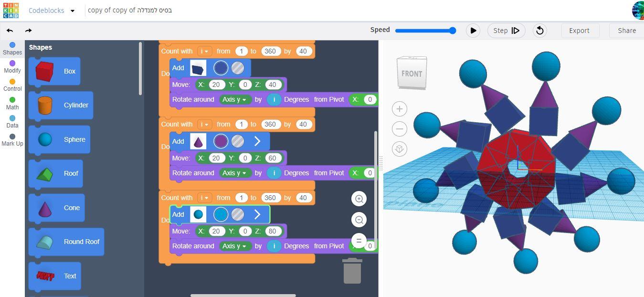The height and width of the screenshot is (297, 644).
Task: Select the Cylinder shape block
Action: point(61,105)
